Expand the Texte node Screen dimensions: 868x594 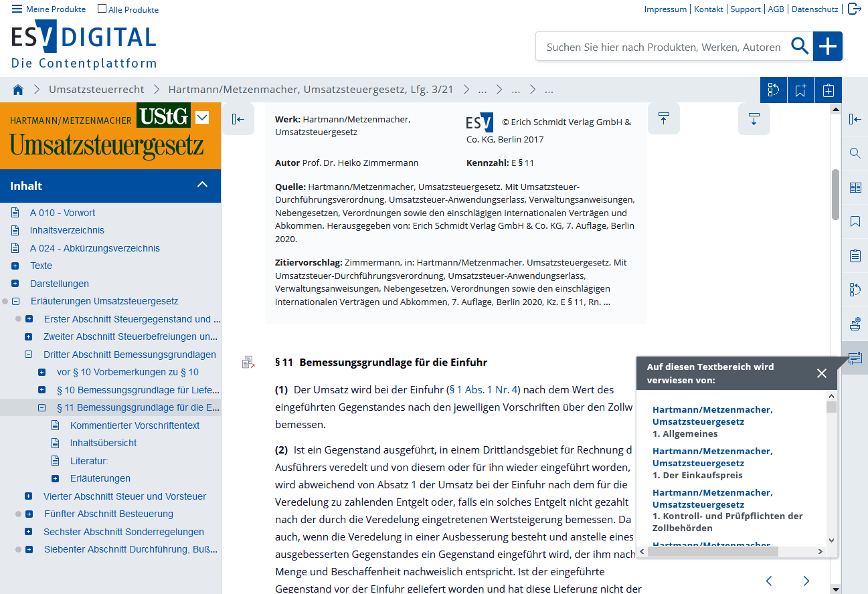[x=15, y=266]
